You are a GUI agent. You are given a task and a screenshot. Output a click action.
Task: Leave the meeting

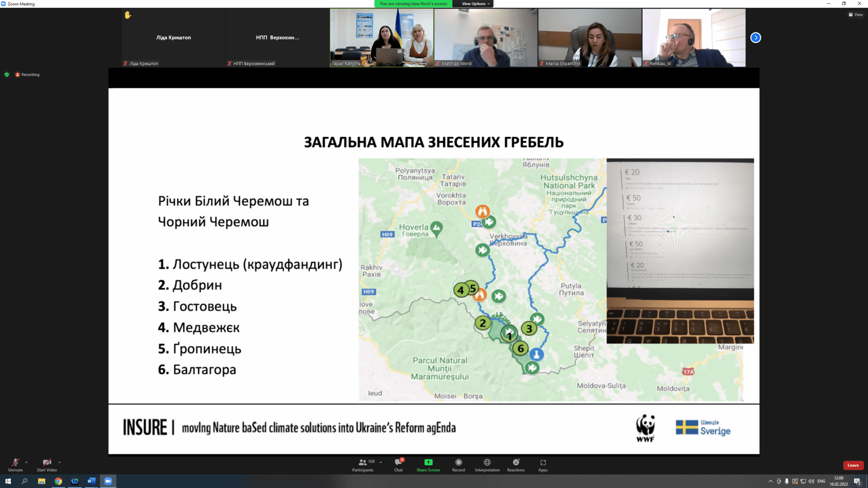tap(853, 465)
